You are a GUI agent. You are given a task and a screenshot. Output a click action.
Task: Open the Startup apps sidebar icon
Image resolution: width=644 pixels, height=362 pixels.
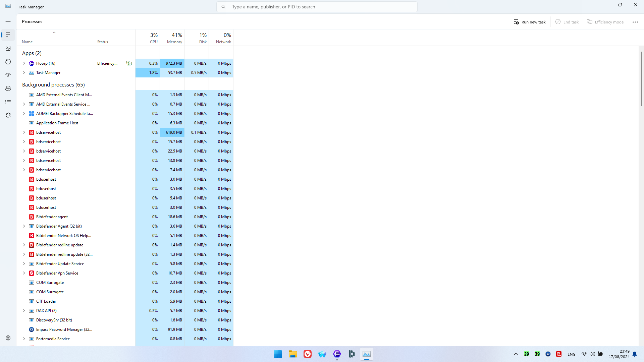tap(8, 75)
